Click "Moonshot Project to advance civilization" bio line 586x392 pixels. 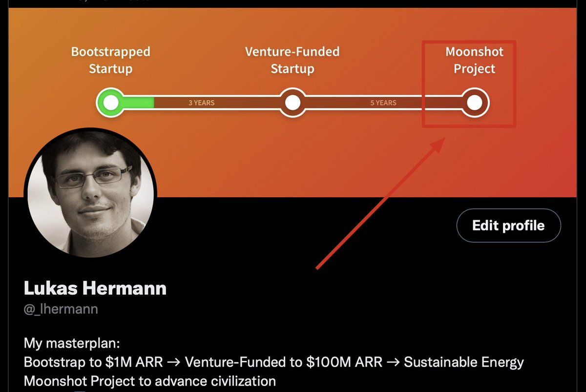[150, 381]
